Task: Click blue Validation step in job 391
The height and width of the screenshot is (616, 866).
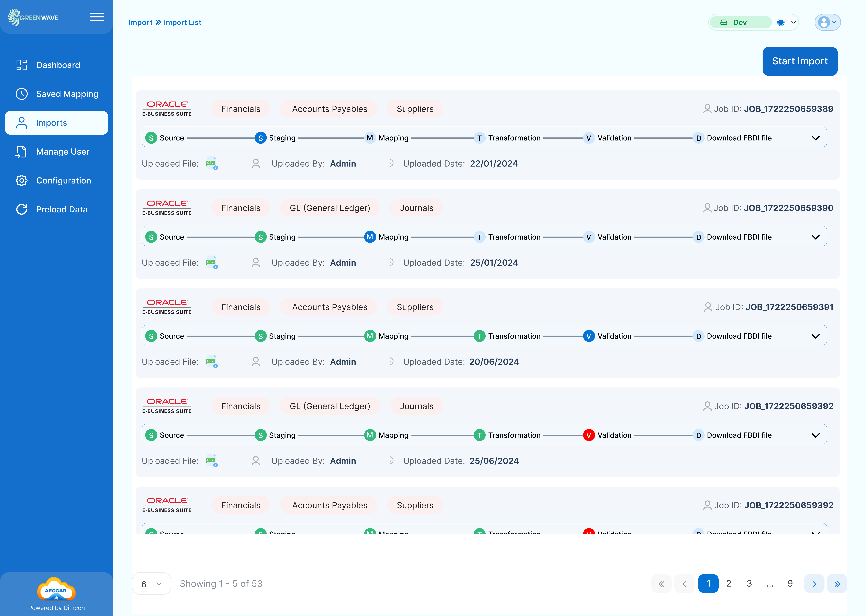Action: [588, 336]
